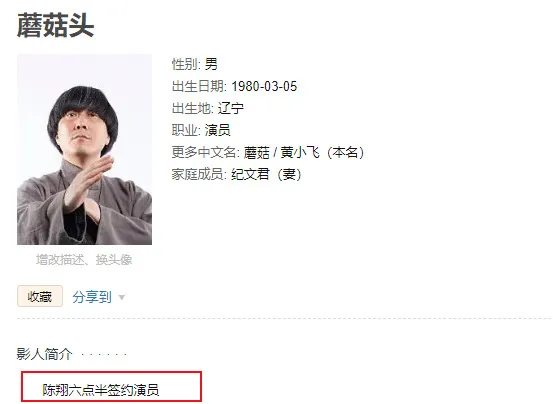Click the 家庭成员 label
553x404 pixels.
[199, 174]
